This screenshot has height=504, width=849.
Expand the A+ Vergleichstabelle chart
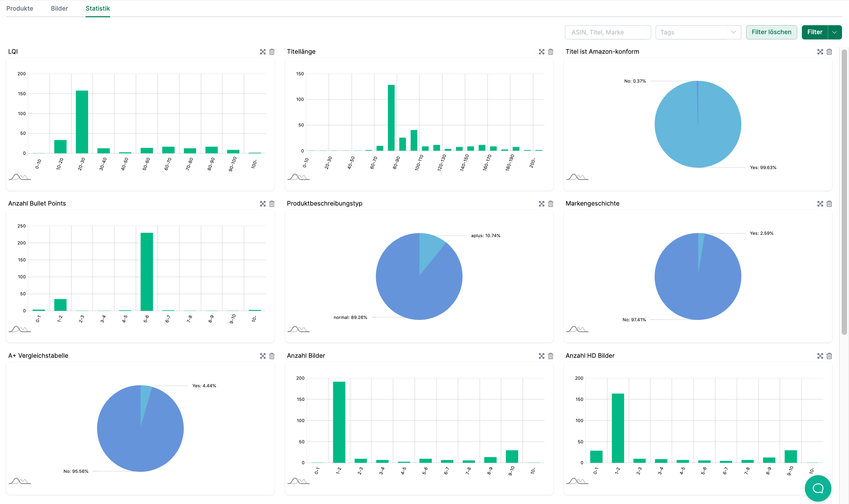click(263, 356)
